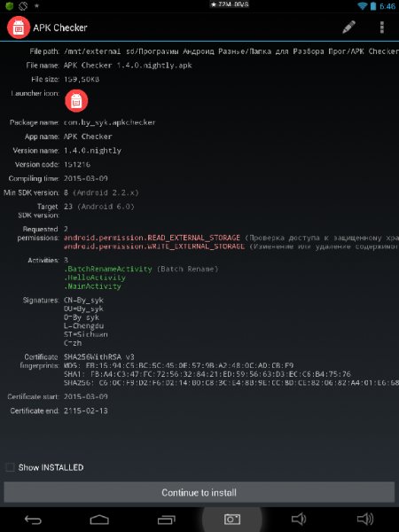Tap certificate end date 2115-02-13
Image resolution: width=399 pixels, height=532 pixels.
click(x=86, y=411)
